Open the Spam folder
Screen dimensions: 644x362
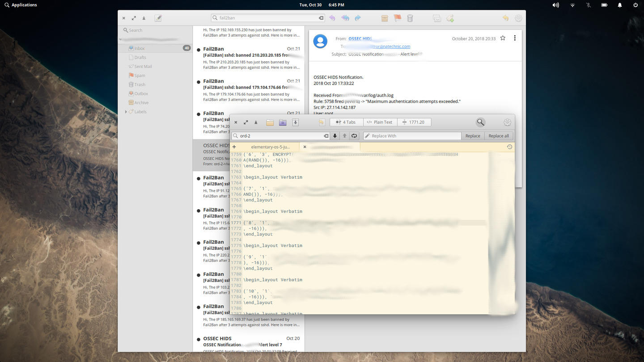[x=155, y=76]
